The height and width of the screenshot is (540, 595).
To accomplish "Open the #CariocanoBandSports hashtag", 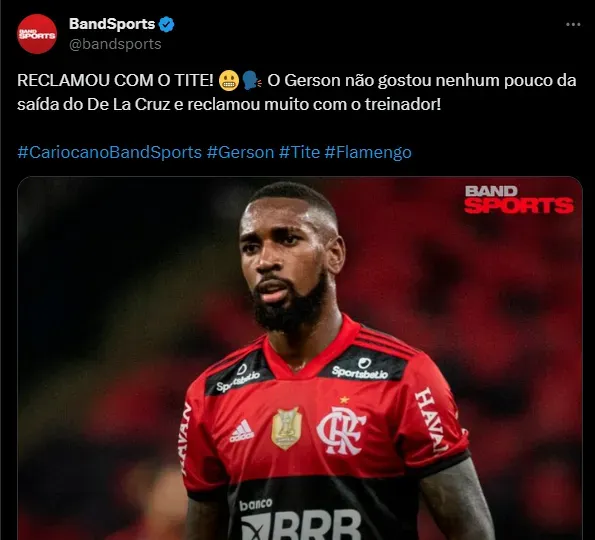I will (x=109, y=153).
